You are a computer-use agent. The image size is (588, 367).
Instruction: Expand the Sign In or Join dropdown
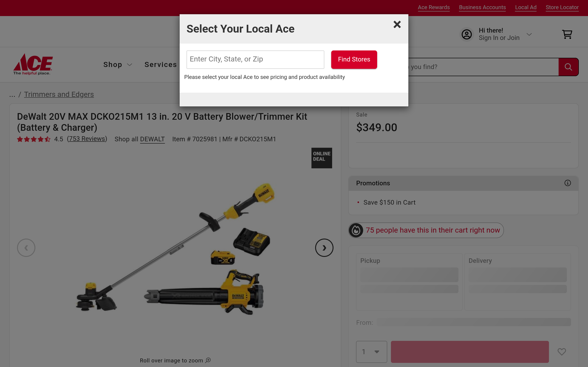pos(529,34)
